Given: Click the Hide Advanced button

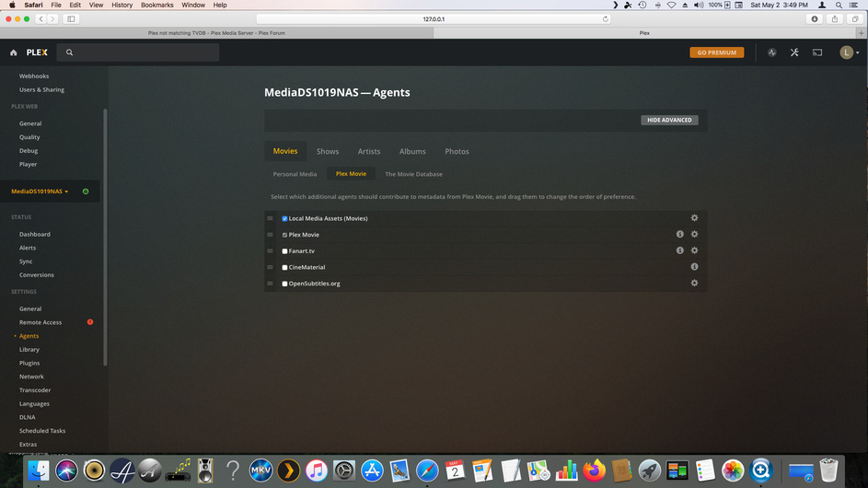Looking at the screenshot, I should pyautogui.click(x=669, y=120).
